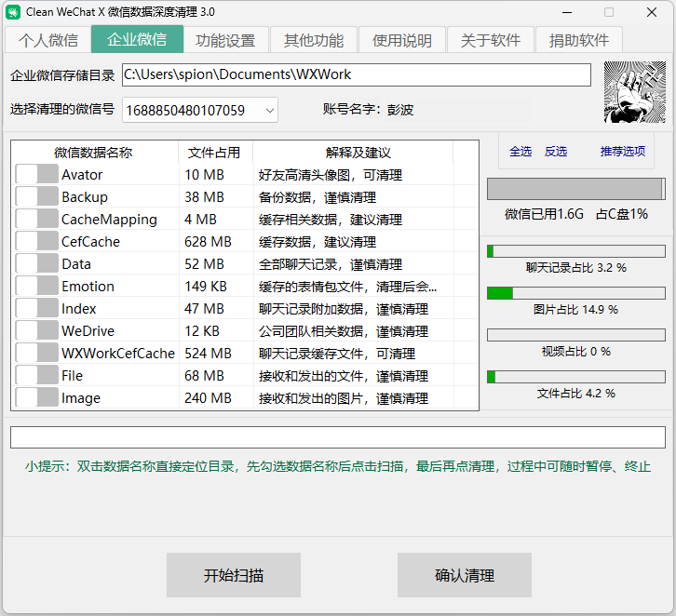Toggle the WeDrive row switch
This screenshot has height=616, width=676.
(36, 331)
